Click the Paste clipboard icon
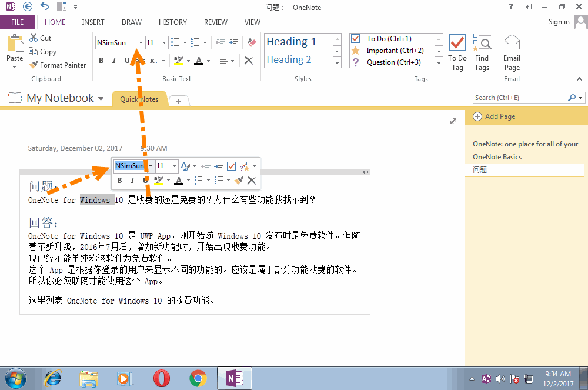 point(15,44)
